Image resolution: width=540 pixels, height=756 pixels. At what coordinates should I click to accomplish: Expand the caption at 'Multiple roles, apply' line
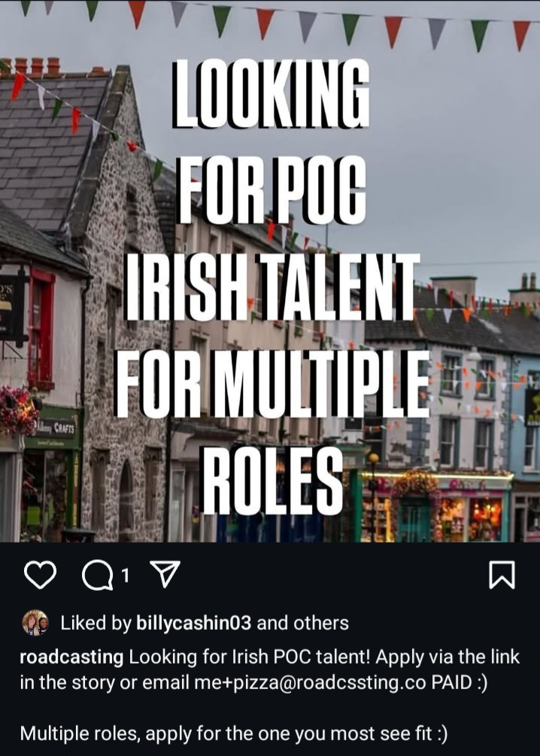click(x=234, y=733)
